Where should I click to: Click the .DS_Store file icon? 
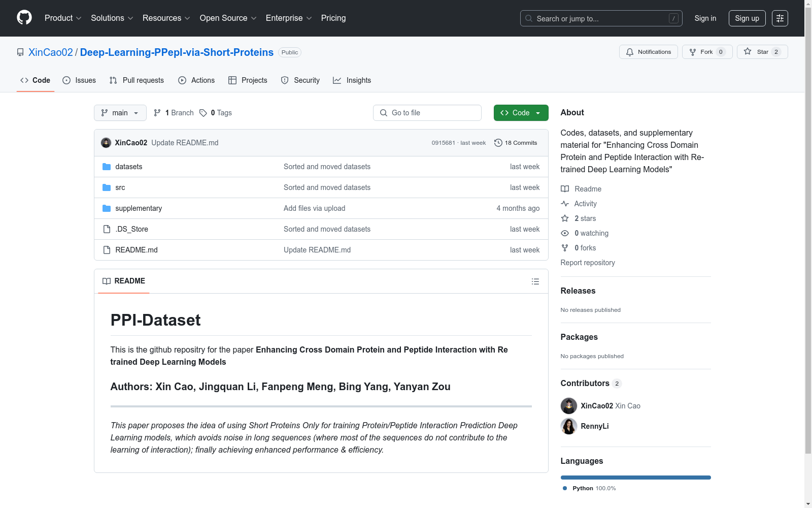[x=107, y=229]
